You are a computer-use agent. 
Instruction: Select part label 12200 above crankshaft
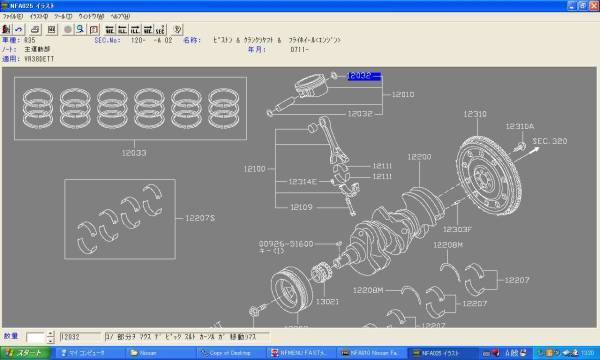click(419, 157)
